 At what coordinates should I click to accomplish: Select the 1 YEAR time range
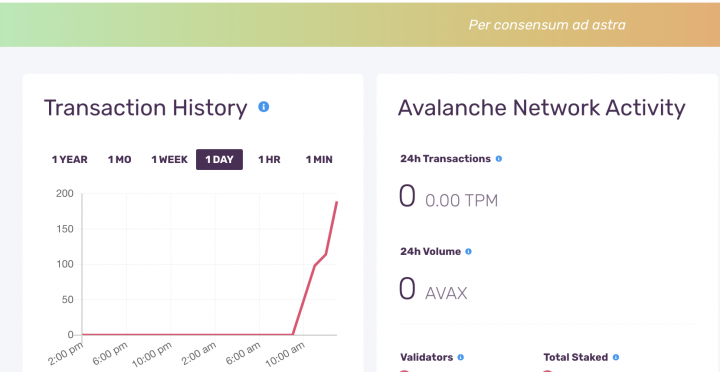(x=70, y=159)
